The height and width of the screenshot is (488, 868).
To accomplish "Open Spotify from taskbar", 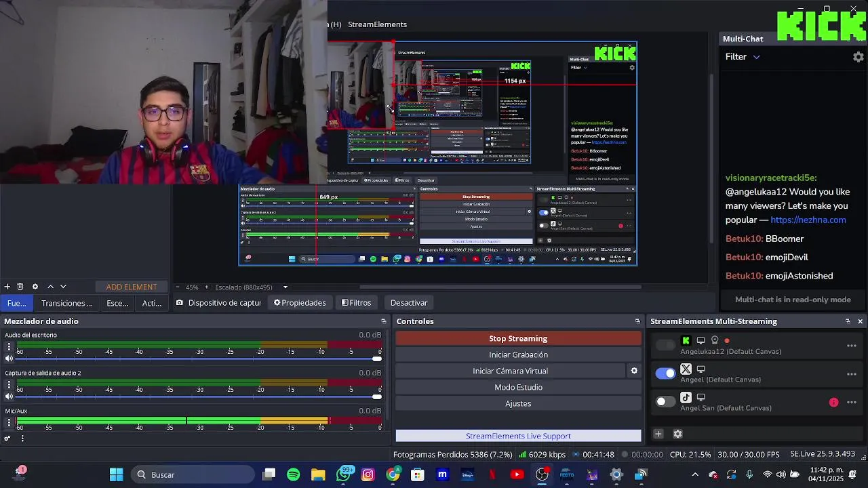I will 293,474.
